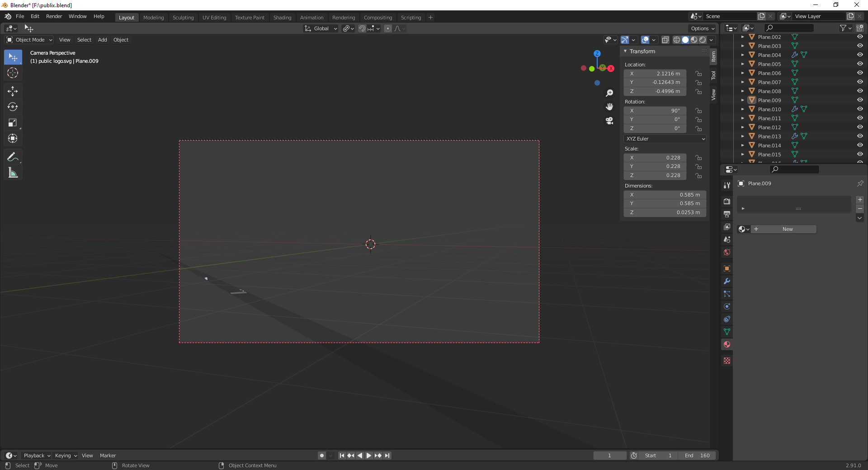Image resolution: width=868 pixels, height=470 pixels.
Task: Pin the Plane.009 properties context
Action: point(860,183)
